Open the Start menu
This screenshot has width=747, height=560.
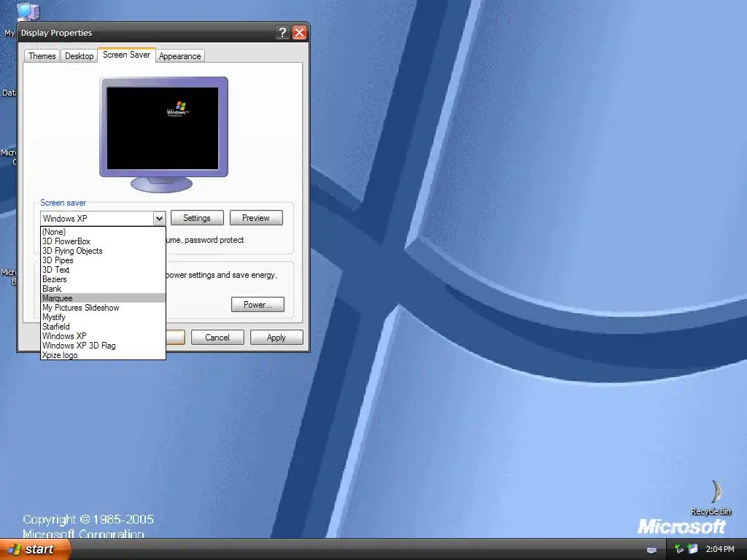(35, 549)
